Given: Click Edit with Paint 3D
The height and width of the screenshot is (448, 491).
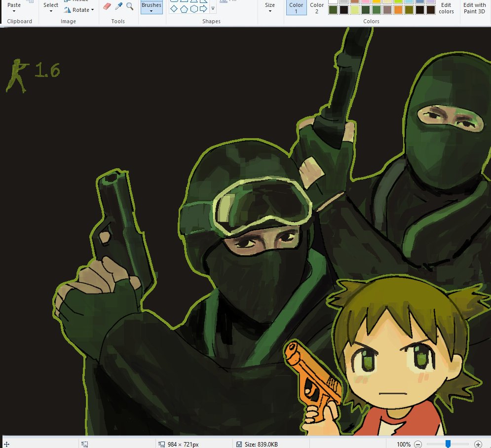Looking at the screenshot, I should 474,8.
